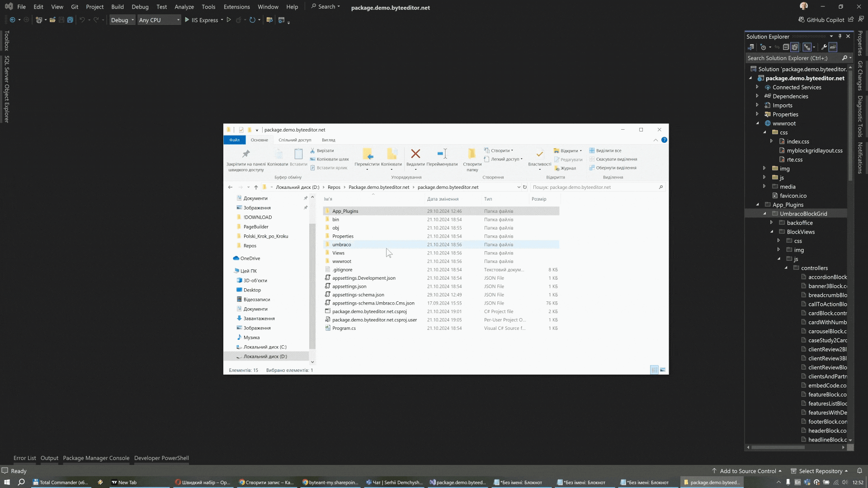Select the appsettings.json file
The width and height of the screenshot is (868, 488).
tap(349, 286)
